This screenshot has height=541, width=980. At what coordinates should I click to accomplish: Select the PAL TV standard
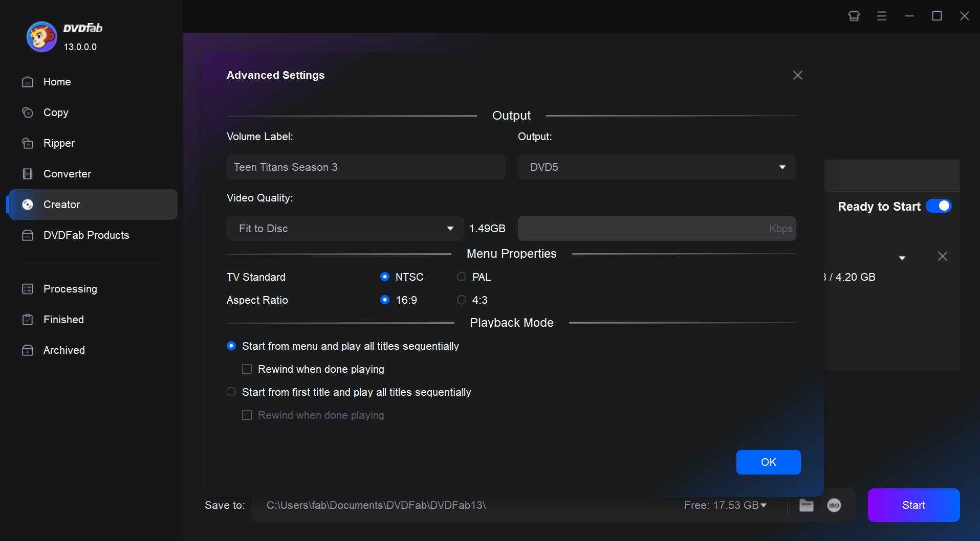(x=461, y=277)
